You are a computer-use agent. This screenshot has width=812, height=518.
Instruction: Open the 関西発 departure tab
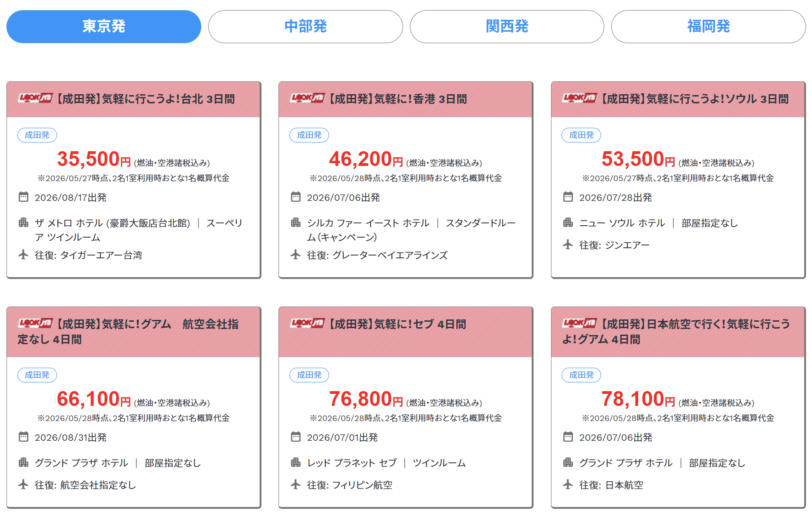[507, 27]
